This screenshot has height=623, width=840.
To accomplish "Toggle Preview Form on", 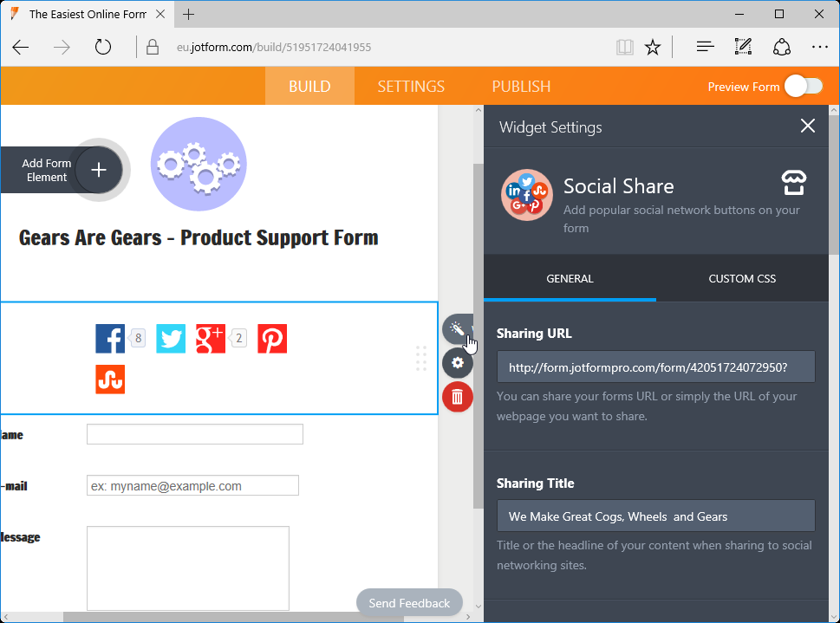I will (x=803, y=87).
